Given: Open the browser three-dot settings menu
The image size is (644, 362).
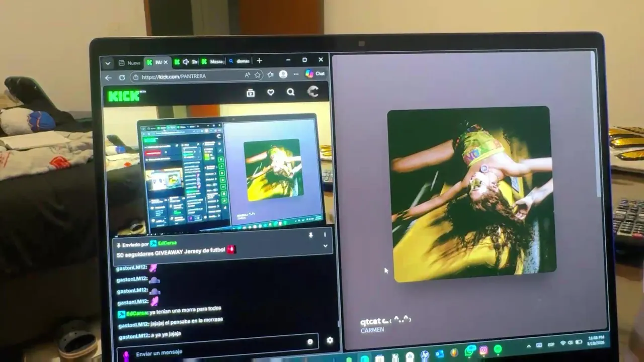Looking at the screenshot, I should [296, 74].
